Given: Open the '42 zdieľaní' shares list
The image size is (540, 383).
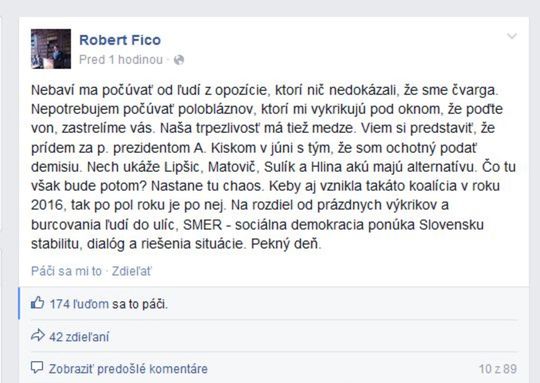Looking at the screenshot, I should (x=79, y=337).
